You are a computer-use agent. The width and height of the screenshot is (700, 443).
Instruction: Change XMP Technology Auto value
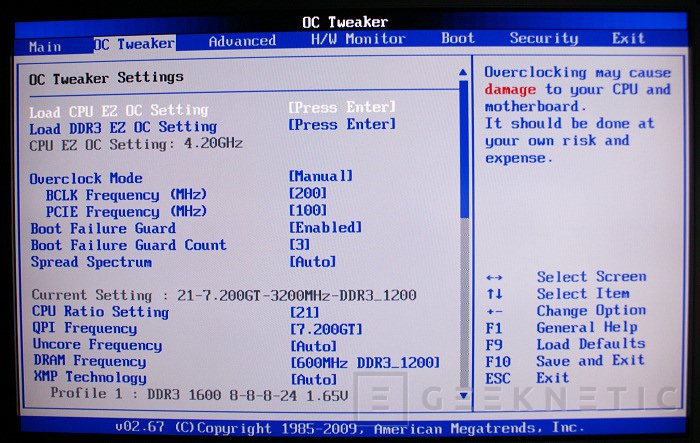click(x=314, y=380)
